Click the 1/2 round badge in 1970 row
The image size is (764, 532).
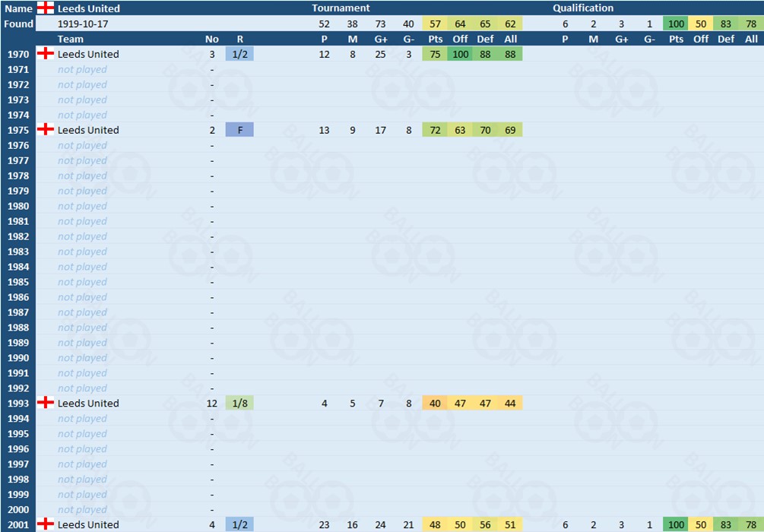(x=240, y=54)
